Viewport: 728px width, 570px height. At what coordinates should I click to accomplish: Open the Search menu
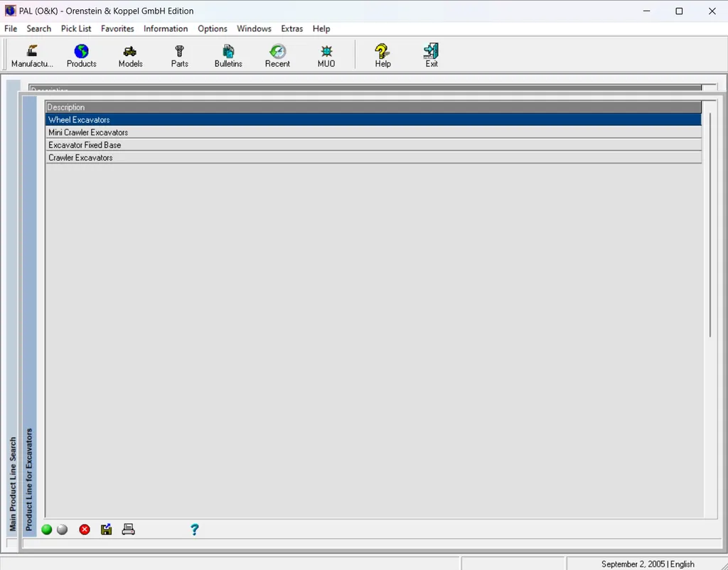point(38,28)
